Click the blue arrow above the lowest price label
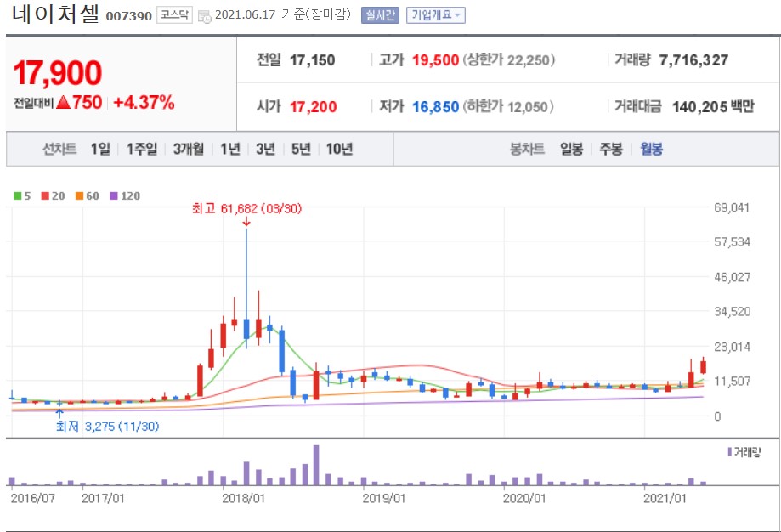 click(59, 413)
